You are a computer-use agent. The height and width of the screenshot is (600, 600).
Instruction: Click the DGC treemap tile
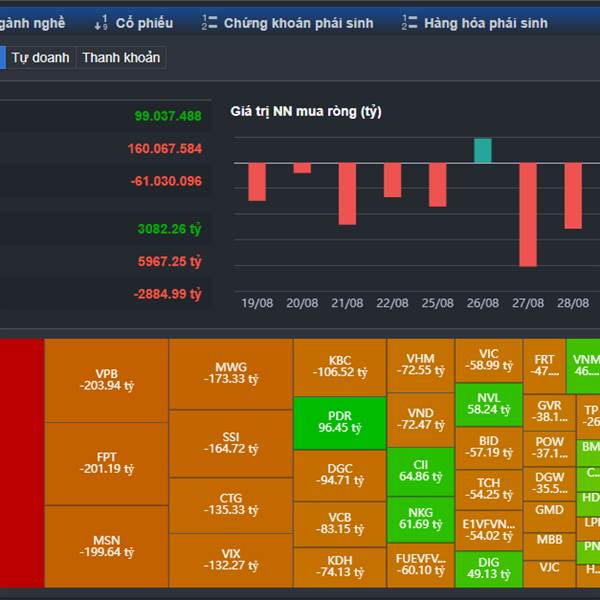[x=340, y=475]
